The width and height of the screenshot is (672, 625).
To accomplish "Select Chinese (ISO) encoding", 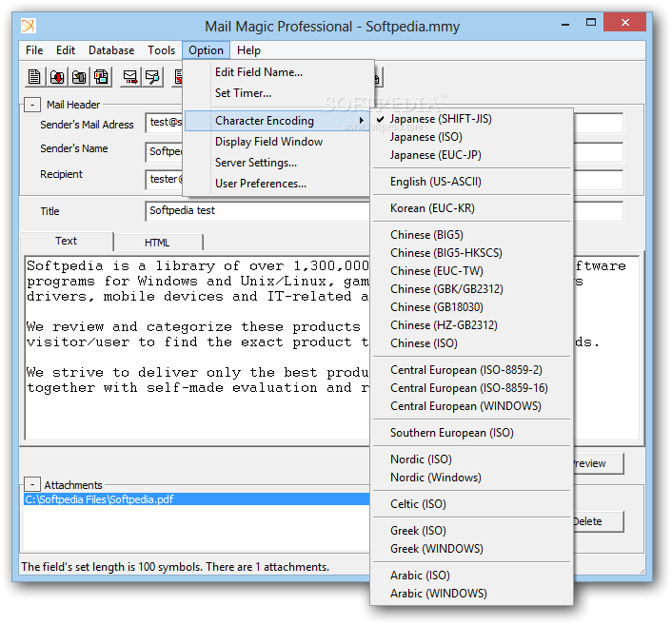I will click(472, 343).
